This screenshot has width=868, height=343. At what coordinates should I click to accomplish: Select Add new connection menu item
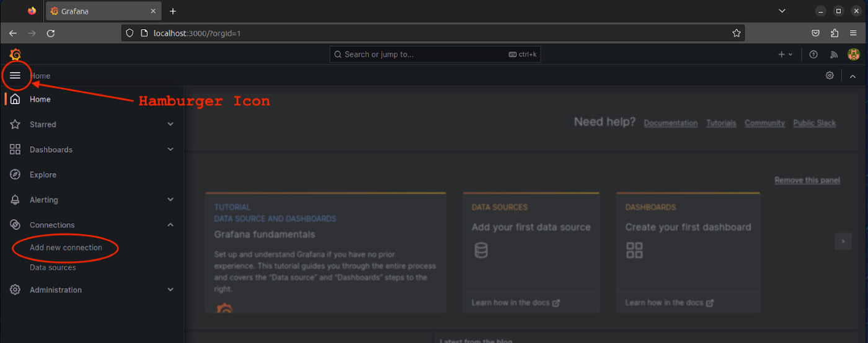[66, 247]
